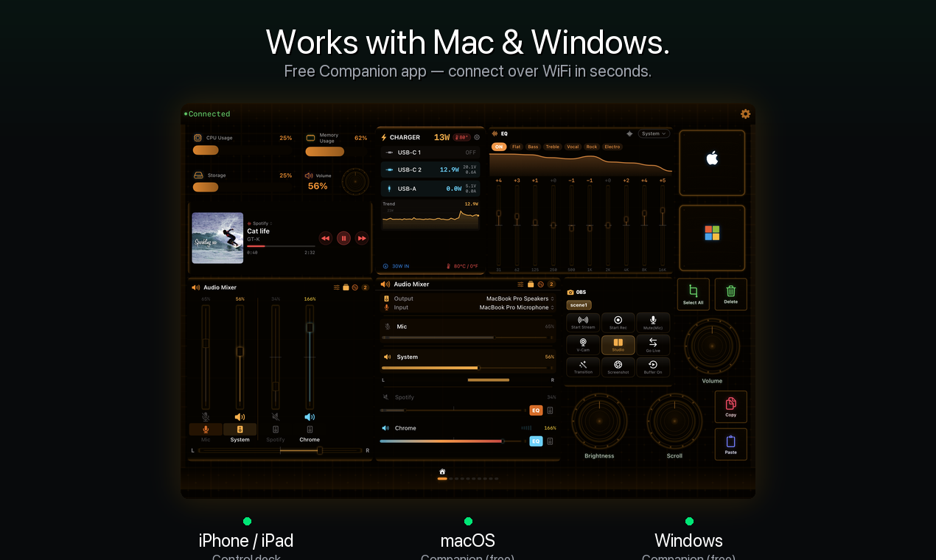Screen dimensions: 936x560
Task: Click the Brightness dial
Action: [599, 421]
